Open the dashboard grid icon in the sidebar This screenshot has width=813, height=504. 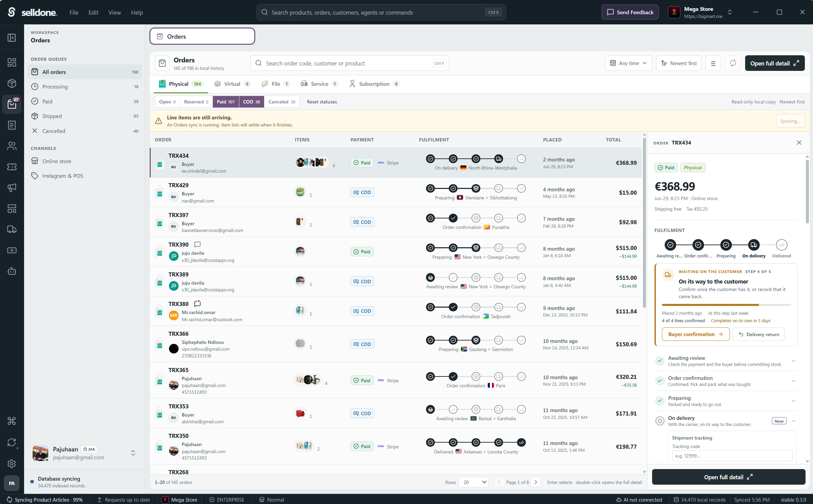(x=12, y=62)
